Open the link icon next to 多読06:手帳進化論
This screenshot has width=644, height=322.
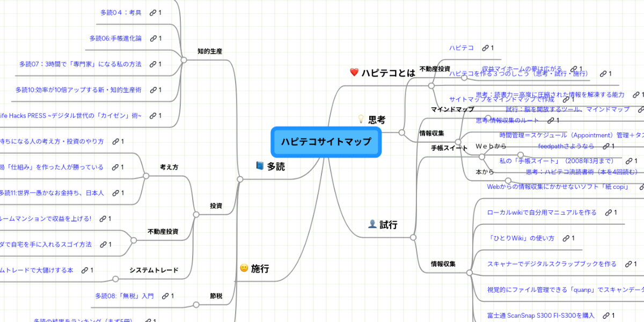pos(153,38)
